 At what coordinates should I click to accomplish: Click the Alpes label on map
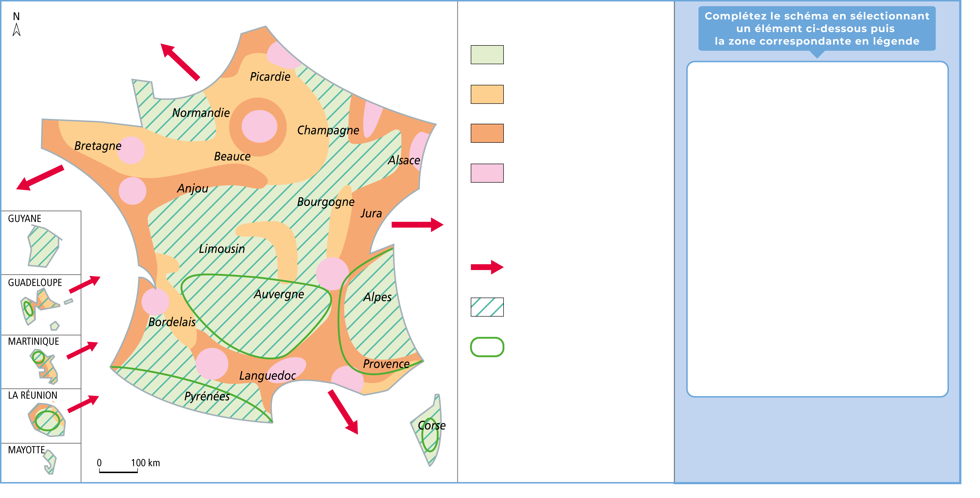coord(377,297)
